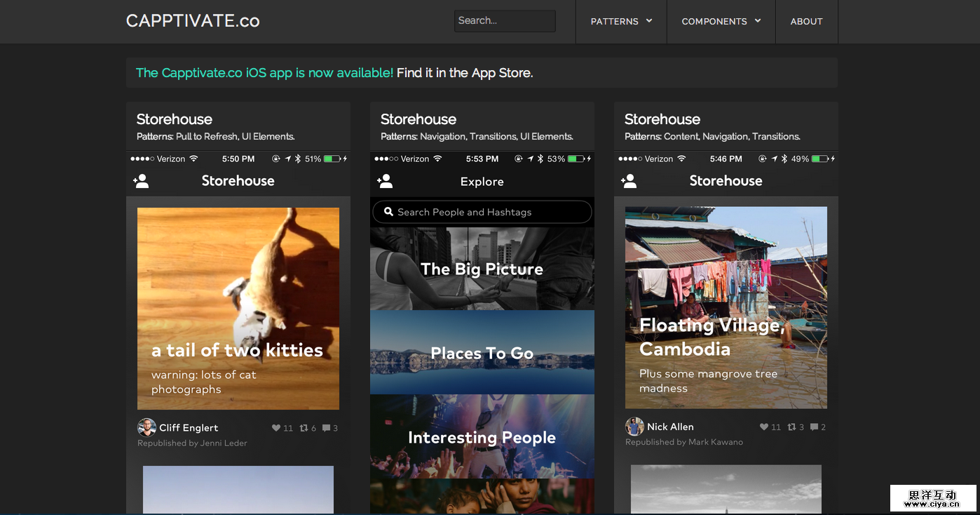
Task: Tap republish icon under Cliff Englert post
Action: (x=304, y=428)
